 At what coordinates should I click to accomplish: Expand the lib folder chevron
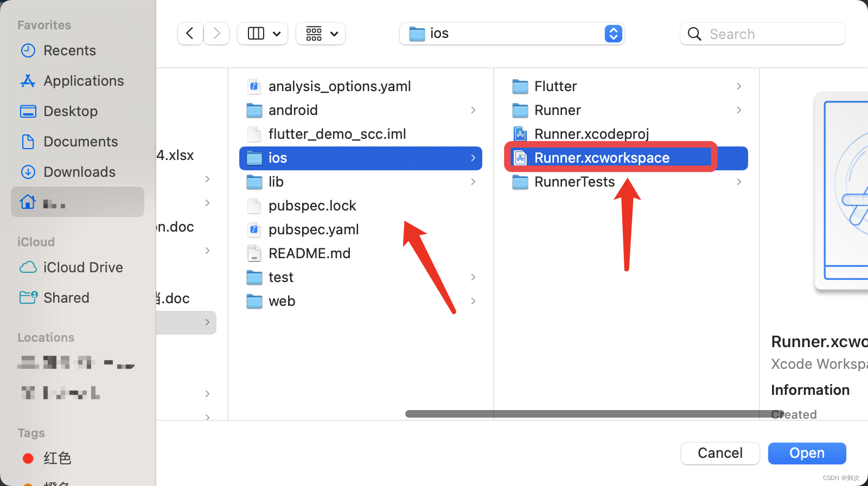[x=473, y=182]
